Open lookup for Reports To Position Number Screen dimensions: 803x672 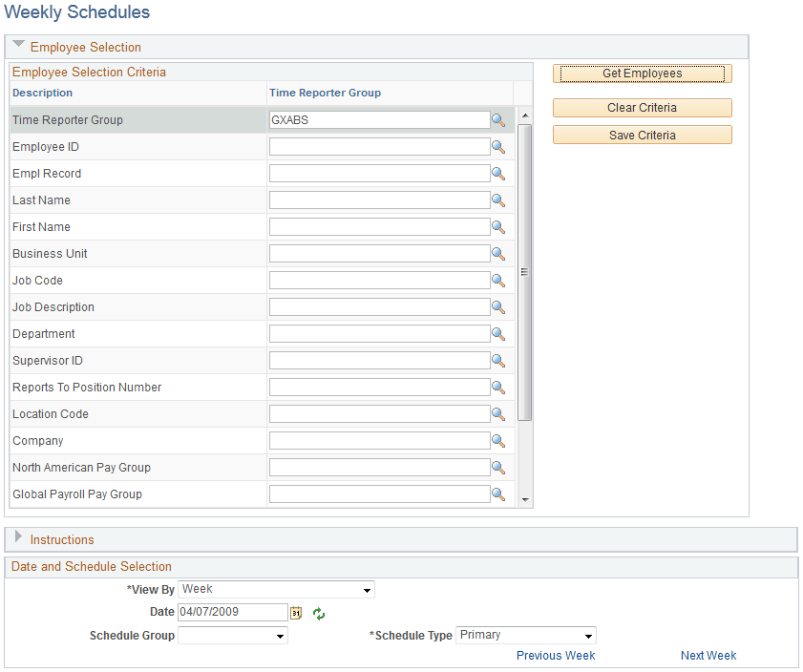[x=498, y=388]
